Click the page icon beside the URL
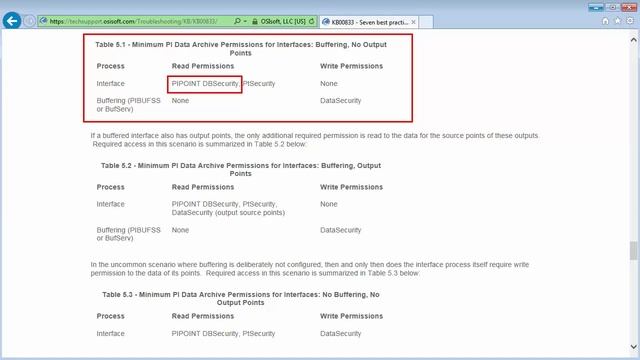Screen dimensions: 640x360 pyautogui.click(x=44, y=21)
